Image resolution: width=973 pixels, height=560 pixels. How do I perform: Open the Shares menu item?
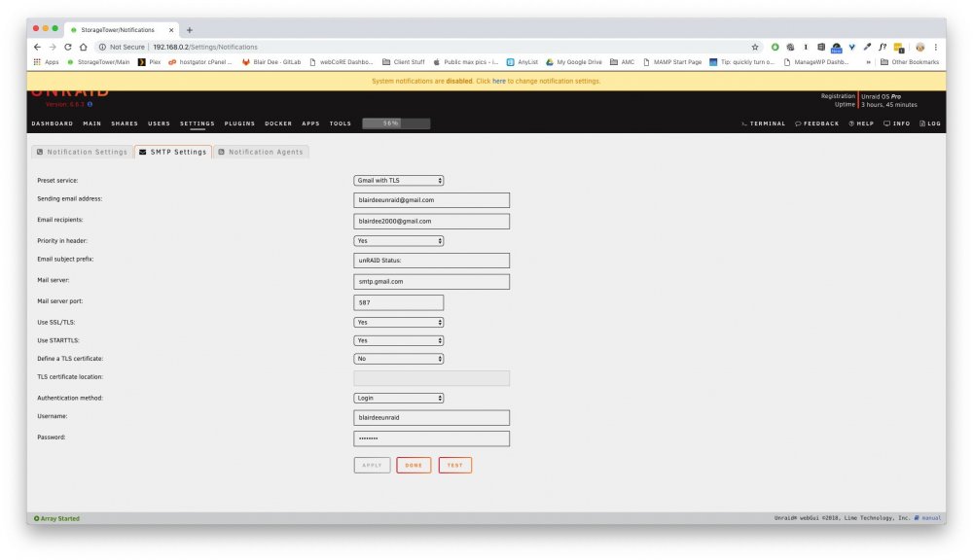coord(125,123)
